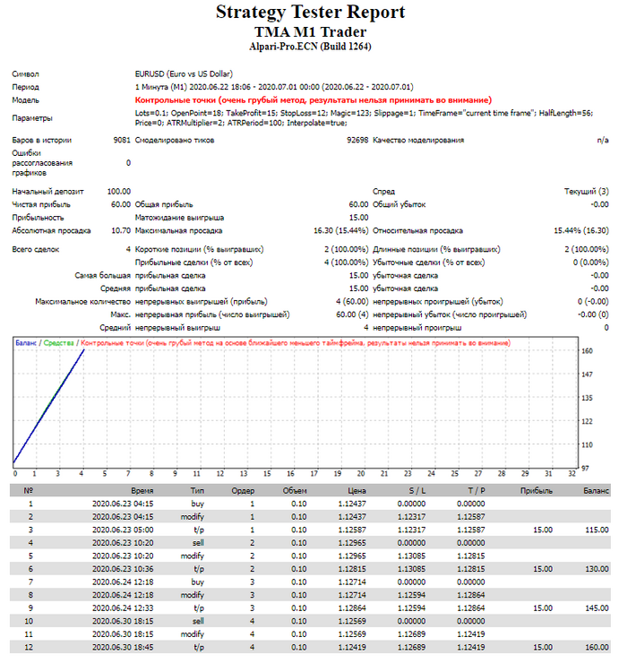Click "Длинные позиции (% выигравших)" label

click(436, 249)
